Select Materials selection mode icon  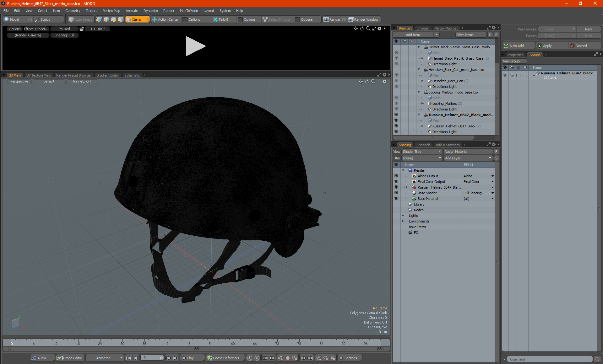tap(121, 19)
